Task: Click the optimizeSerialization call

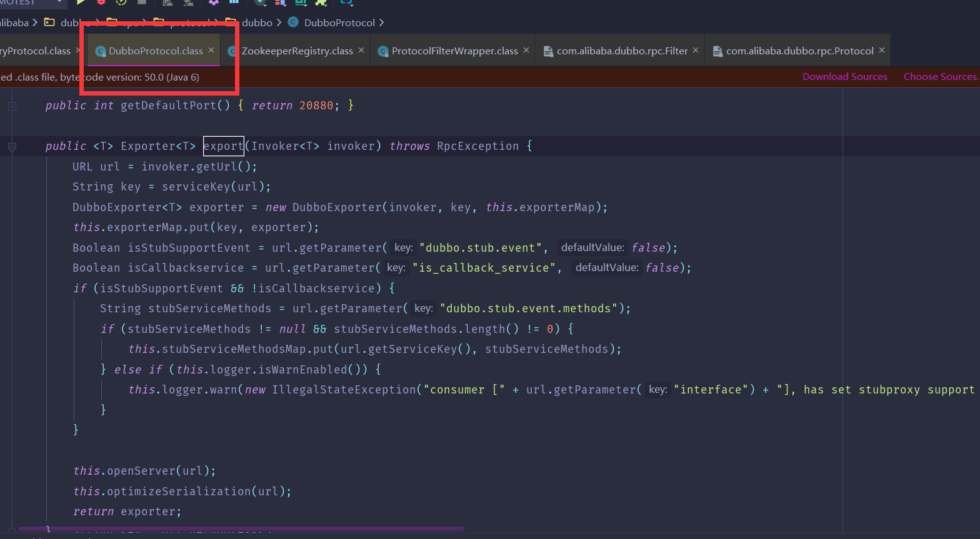Action: [x=179, y=492]
